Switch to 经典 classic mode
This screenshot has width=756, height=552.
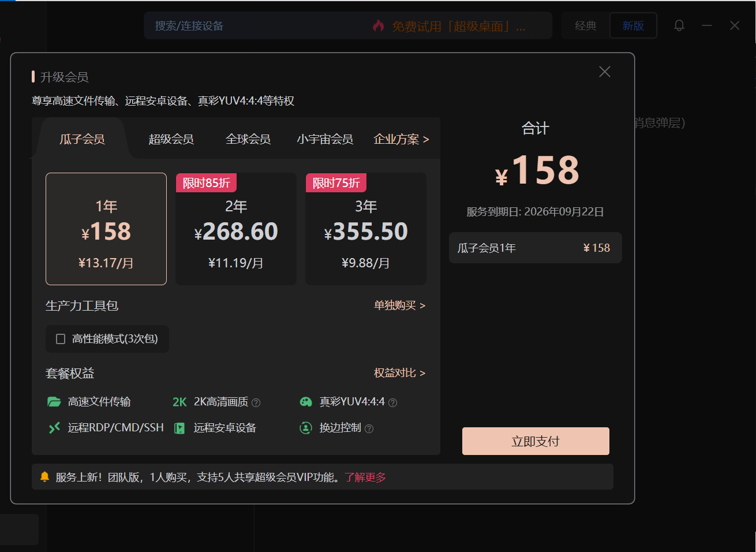(586, 25)
